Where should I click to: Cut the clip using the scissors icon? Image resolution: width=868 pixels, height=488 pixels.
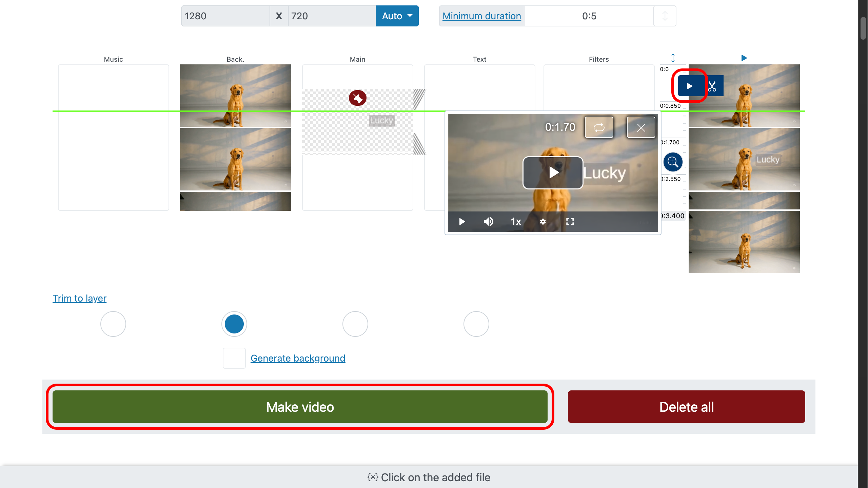click(x=713, y=86)
